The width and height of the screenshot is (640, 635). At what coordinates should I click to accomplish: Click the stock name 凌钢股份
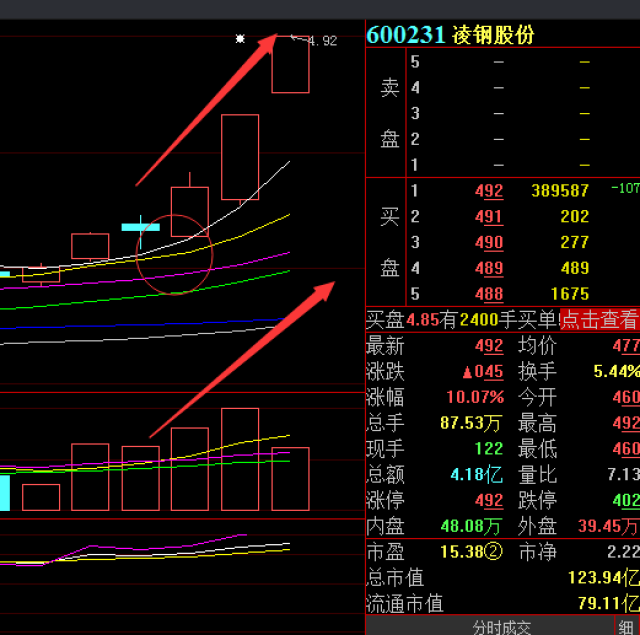[493, 35]
